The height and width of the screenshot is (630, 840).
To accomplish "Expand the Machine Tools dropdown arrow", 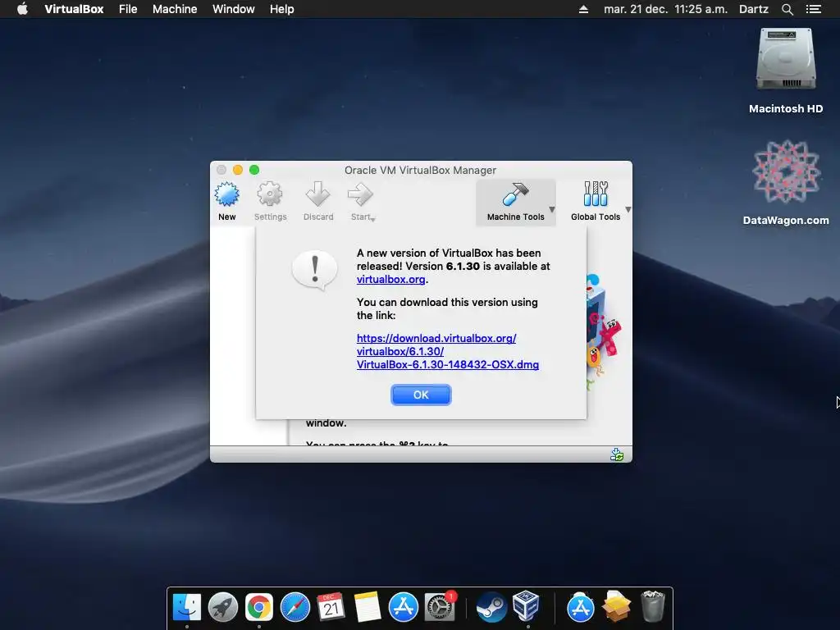I will tap(552, 210).
